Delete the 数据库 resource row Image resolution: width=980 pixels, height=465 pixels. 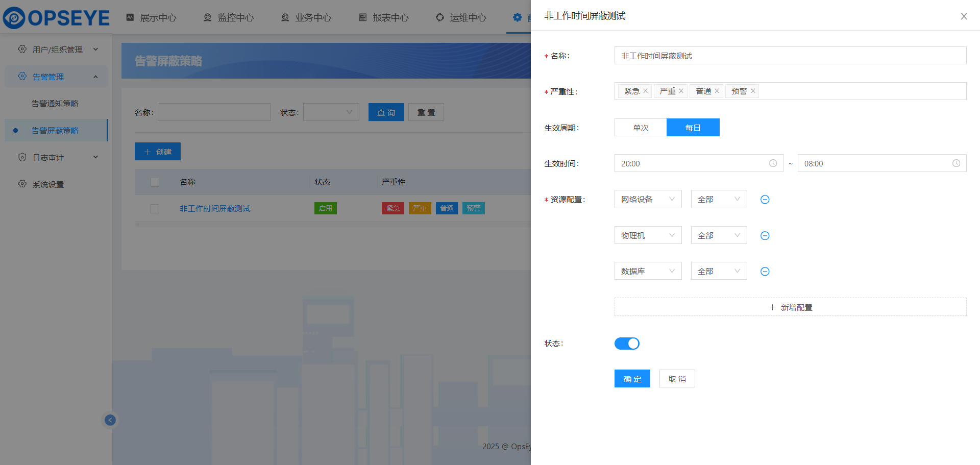click(765, 272)
